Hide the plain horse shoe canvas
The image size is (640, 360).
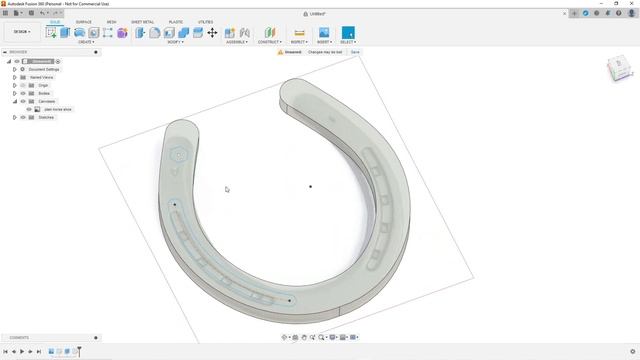tap(29, 109)
